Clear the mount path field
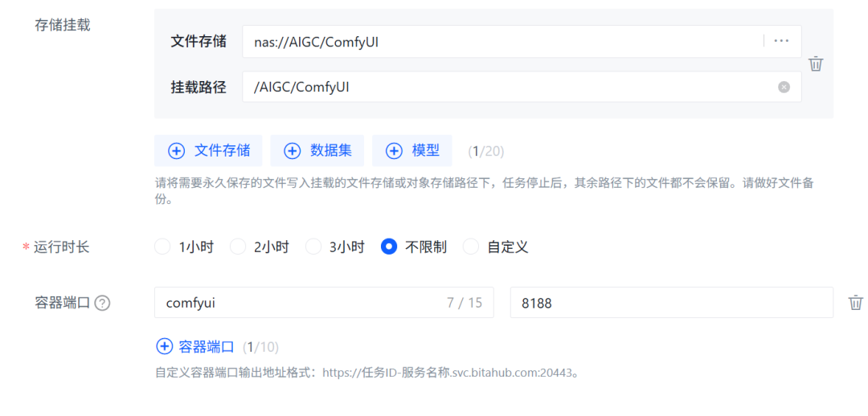 (x=784, y=87)
